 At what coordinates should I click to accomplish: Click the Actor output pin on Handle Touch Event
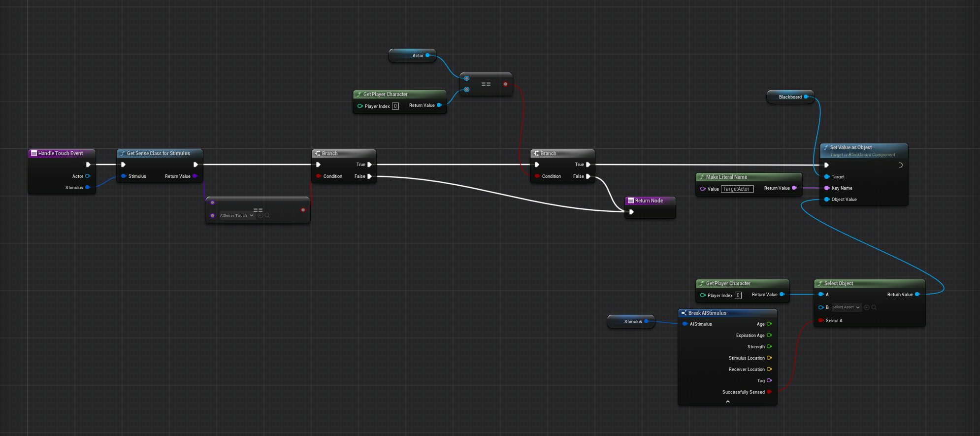click(88, 176)
